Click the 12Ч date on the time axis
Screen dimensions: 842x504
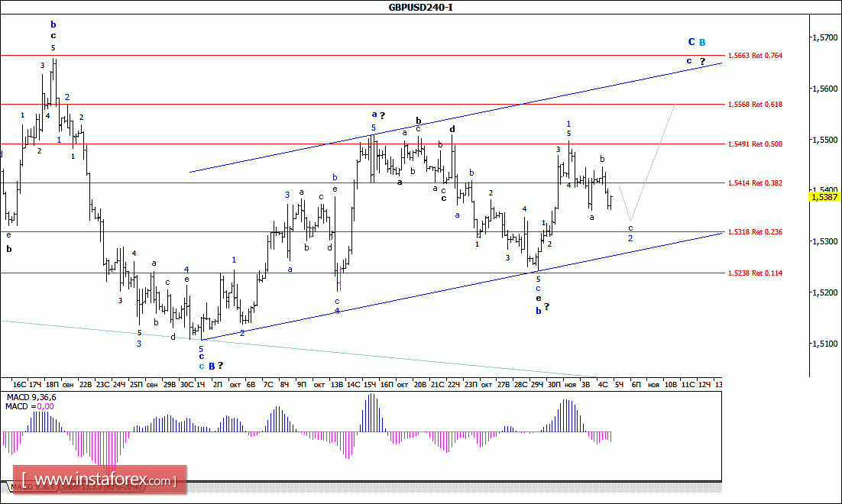704,385
